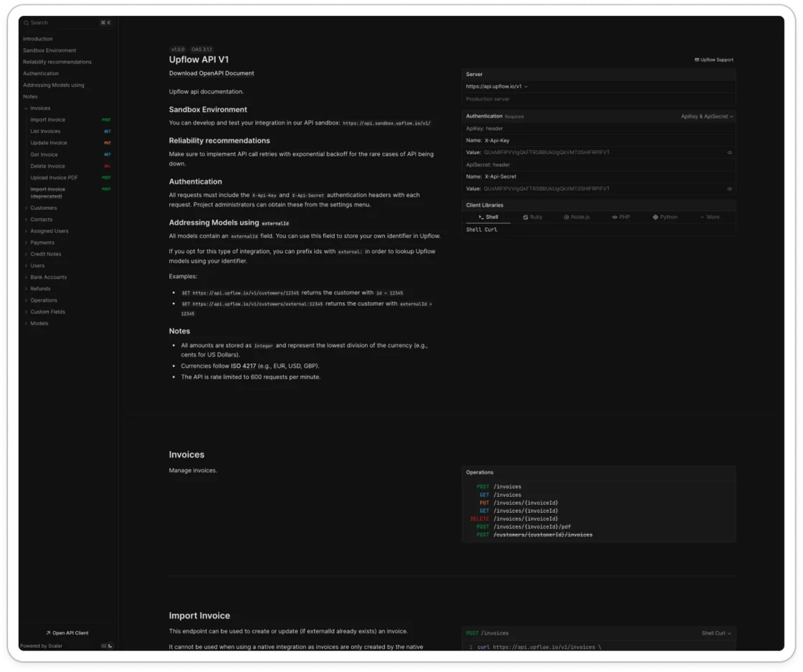The width and height of the screenshot is (803, 672).
Task: Click the Shell terminal prompt icon
Action: 481,217
